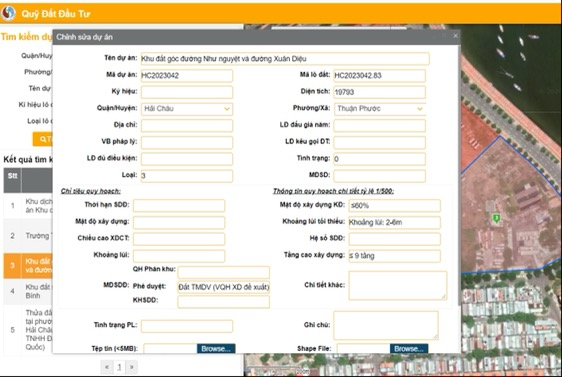Click the Loại field with value 3
Image resolution: width=562 pixels, height=377 pixels.
click(186, 175)
